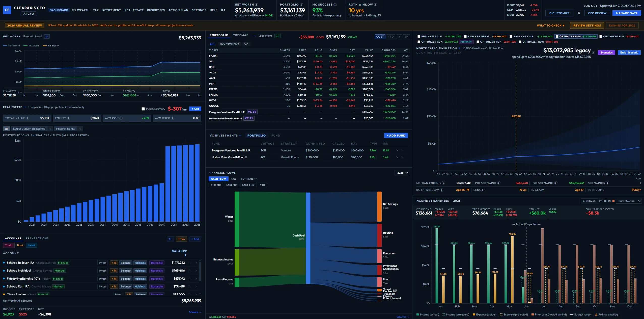Viewport: 644px width, 319px height.
Task: Refresh the Net Worth trend chart
Action: [46, 37]
